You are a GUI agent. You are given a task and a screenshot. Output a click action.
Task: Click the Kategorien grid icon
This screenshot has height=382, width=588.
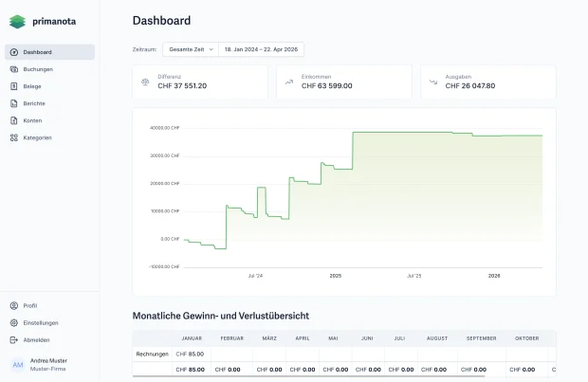coord(14,138)
